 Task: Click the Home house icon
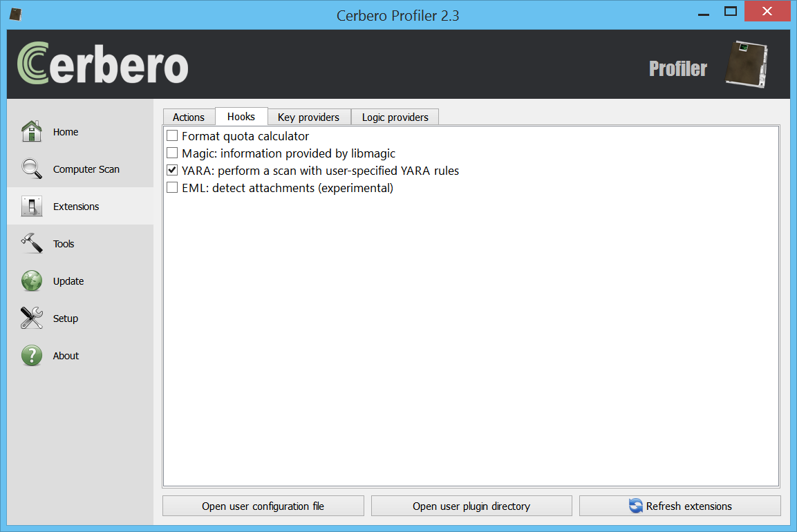(32, 131)
